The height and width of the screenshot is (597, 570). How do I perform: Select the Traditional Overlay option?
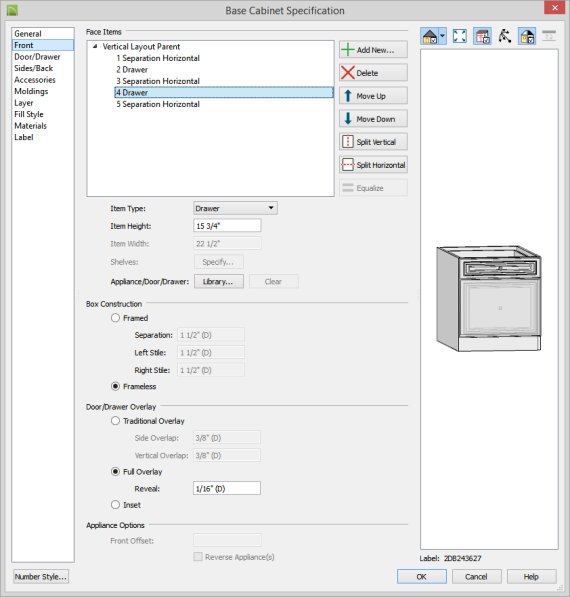click(115, 421)
